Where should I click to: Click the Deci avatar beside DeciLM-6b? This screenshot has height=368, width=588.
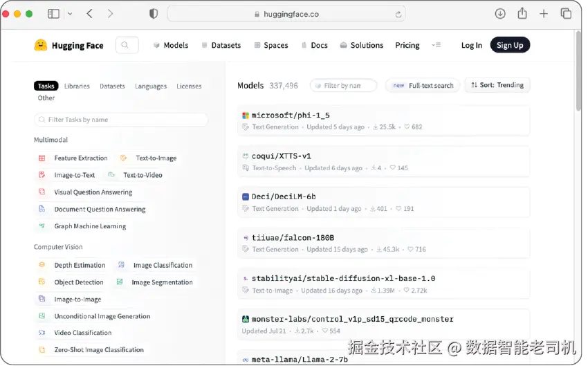(x=246, y=197)
